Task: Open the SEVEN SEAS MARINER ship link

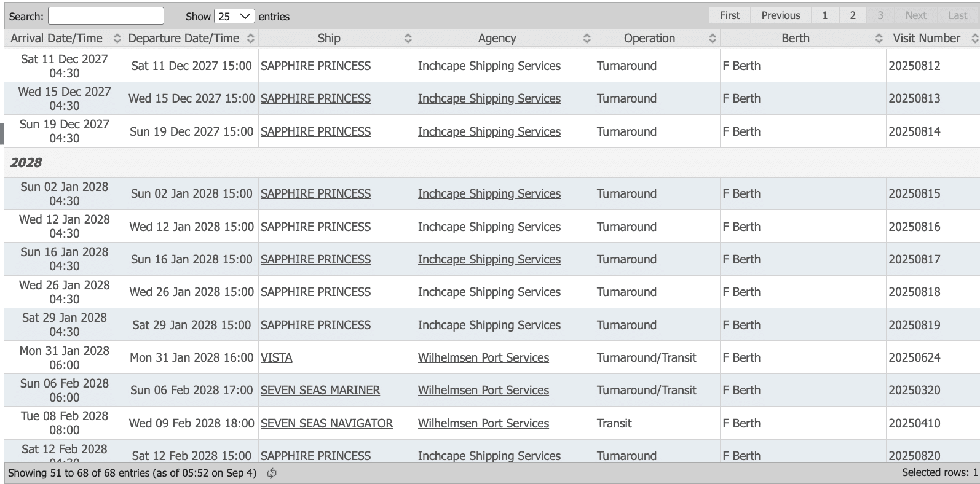Action: pyautogui.click(x=320, y=390)
